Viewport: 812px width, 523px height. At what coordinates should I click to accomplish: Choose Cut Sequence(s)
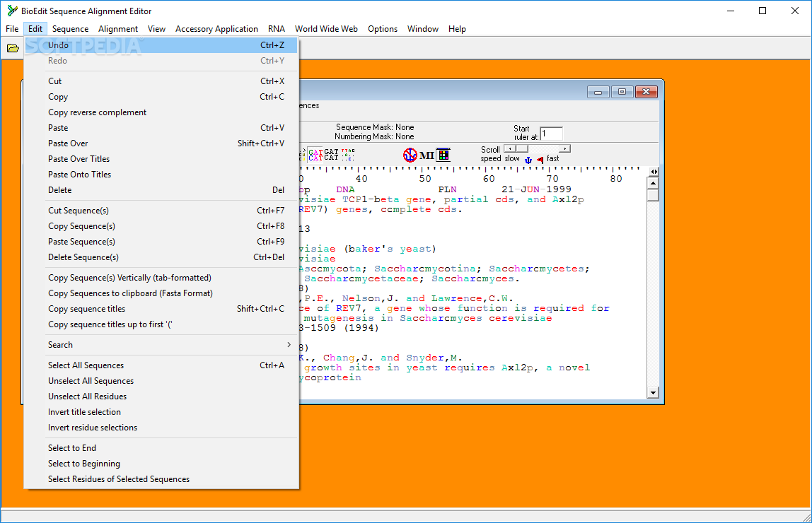[x=161, y=211]
